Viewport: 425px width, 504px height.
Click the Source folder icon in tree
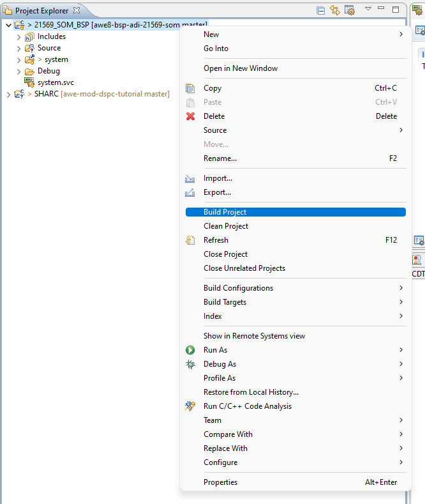coord(29,48)
